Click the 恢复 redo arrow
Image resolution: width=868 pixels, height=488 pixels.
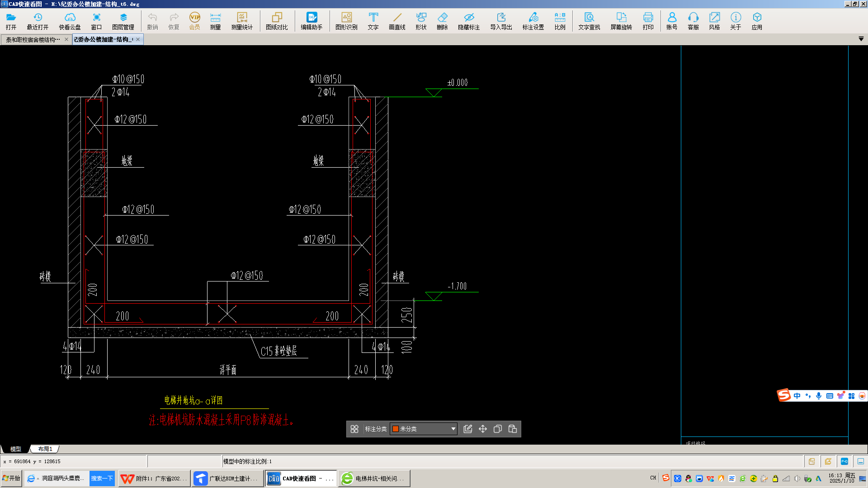tap(174, 21)
